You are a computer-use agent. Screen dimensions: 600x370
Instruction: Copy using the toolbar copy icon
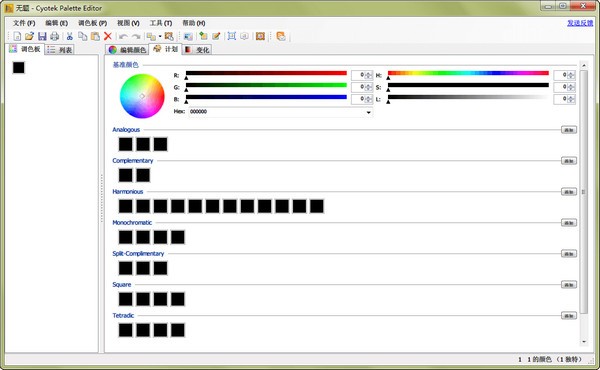tap(83, 36)
